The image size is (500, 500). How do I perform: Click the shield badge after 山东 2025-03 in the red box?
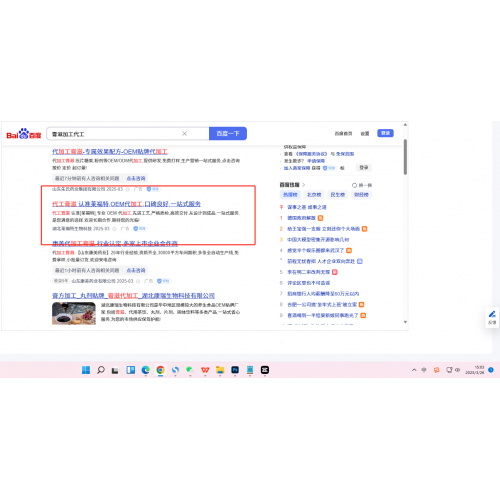click(x=153, y=189)
